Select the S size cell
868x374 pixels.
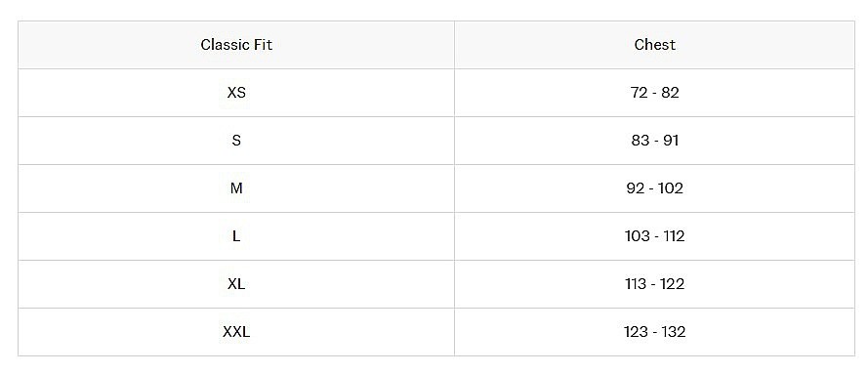236,141
